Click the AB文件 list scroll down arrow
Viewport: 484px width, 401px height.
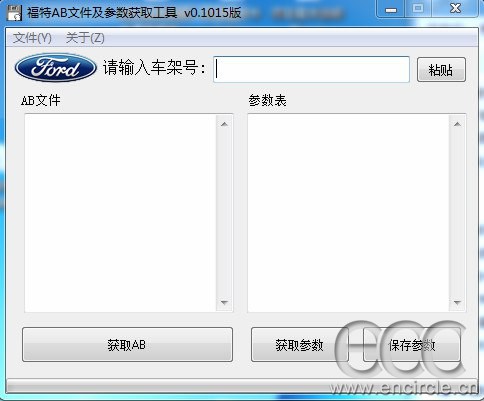click(224, 303)
